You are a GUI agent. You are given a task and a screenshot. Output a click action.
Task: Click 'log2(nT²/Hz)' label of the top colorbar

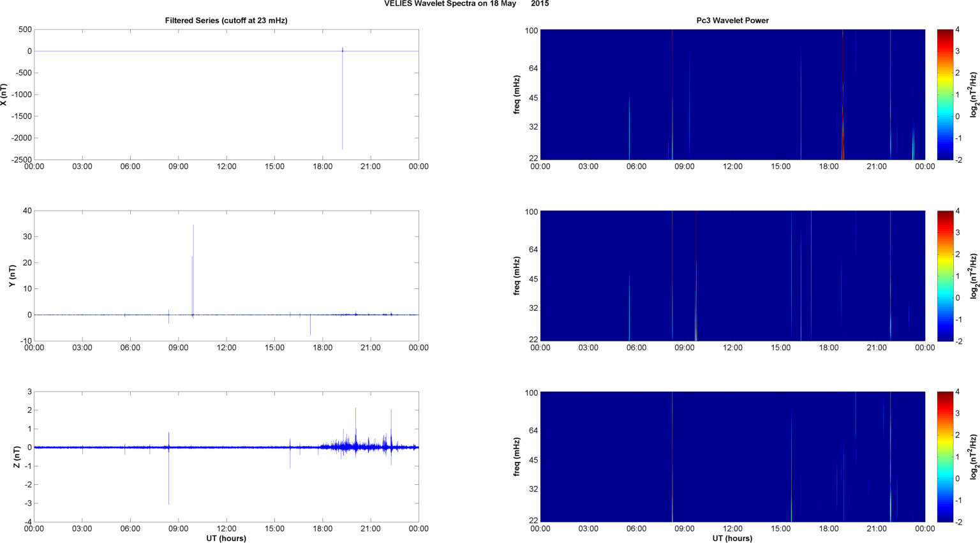[974, 94]
